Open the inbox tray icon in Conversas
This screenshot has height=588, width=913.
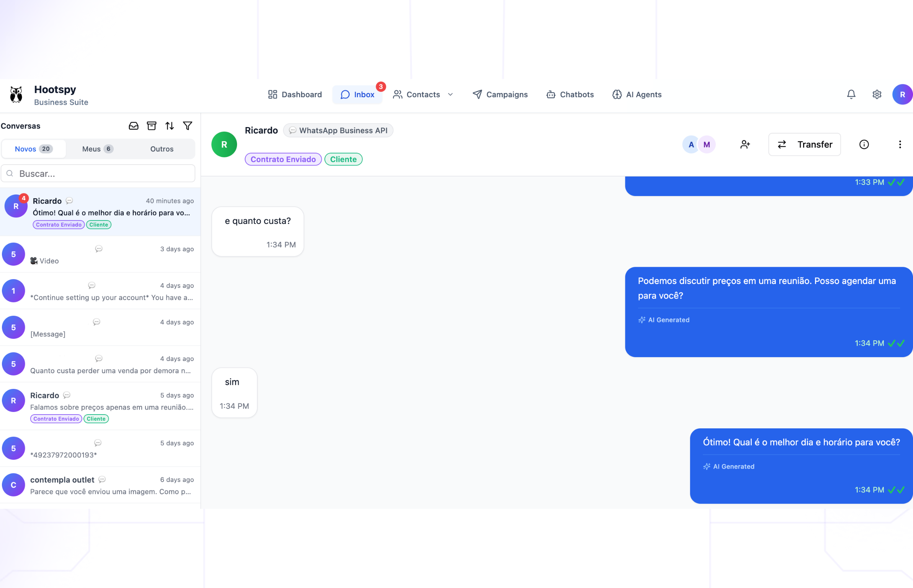pos(133,126)
